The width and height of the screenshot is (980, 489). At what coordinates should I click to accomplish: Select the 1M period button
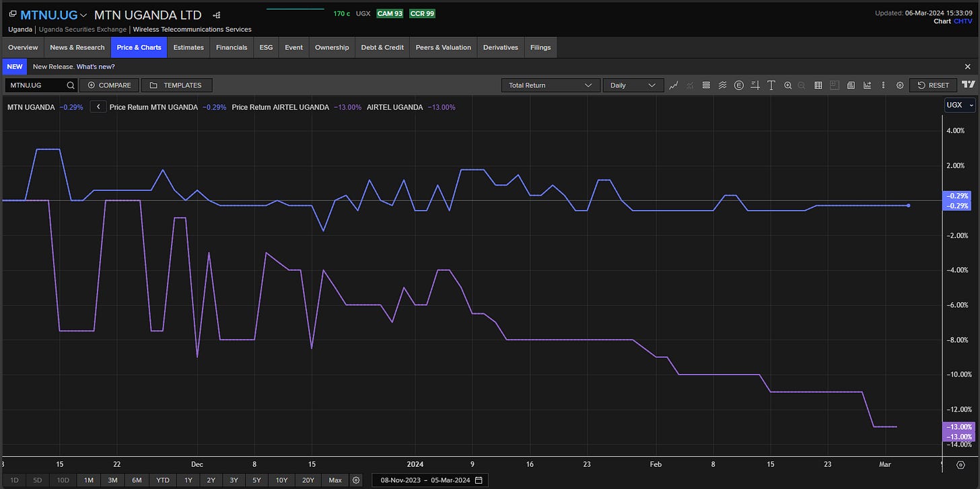[89, 480]
